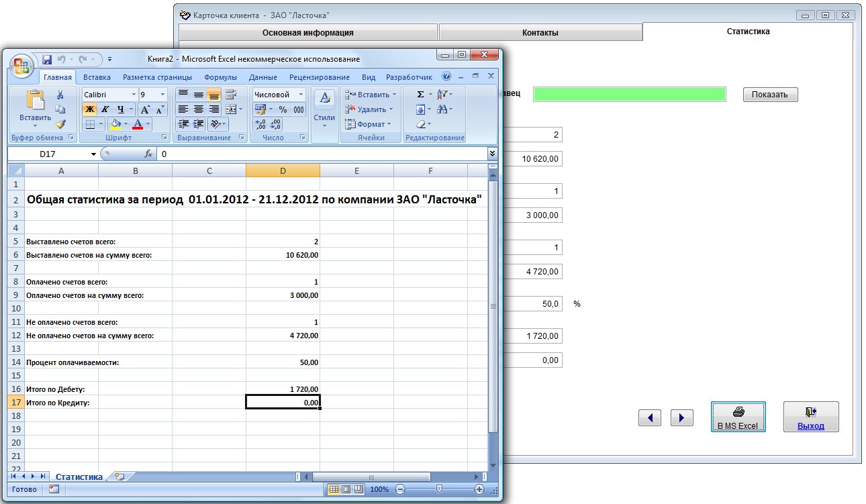The height and width of the screenshot is (504, 866).
Task: Expand the formula bar
Action: 492,154
